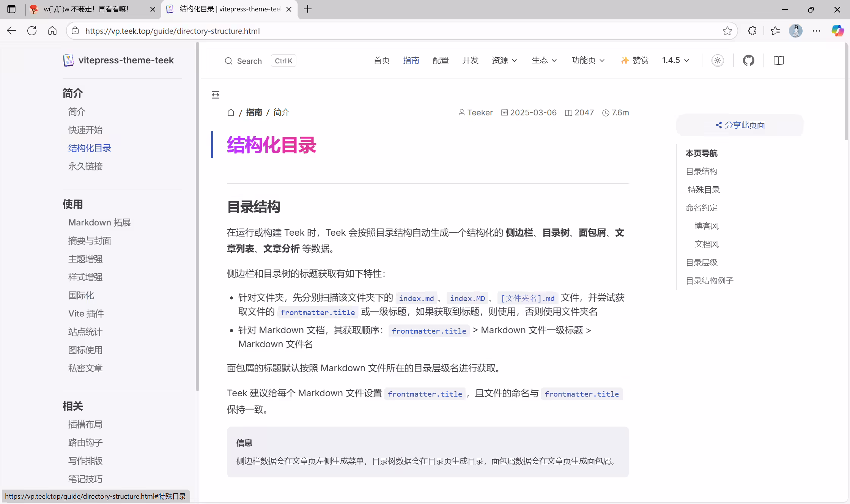Click breadcrumb home icon

pos(231,112)
